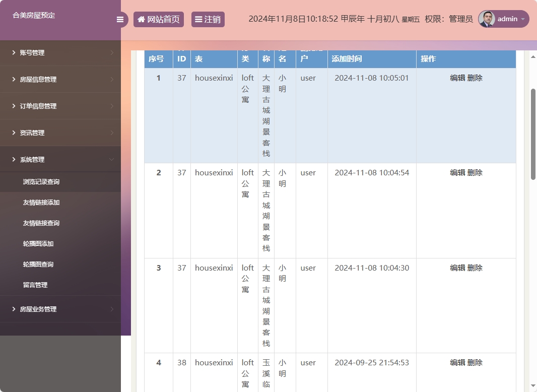
Task: Click the scrollbar down arrow
Action: [x=533, y=386]
